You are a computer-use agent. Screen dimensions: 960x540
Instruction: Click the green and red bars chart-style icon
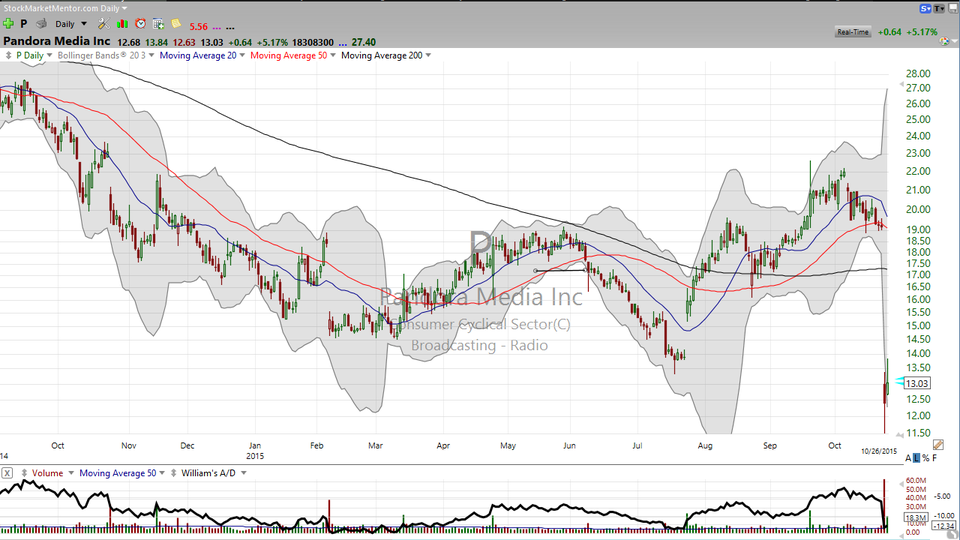[x=122, y=24]
